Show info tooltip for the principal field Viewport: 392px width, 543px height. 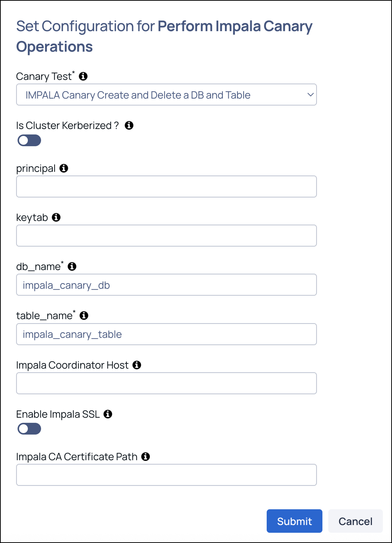tap(64, 168)
